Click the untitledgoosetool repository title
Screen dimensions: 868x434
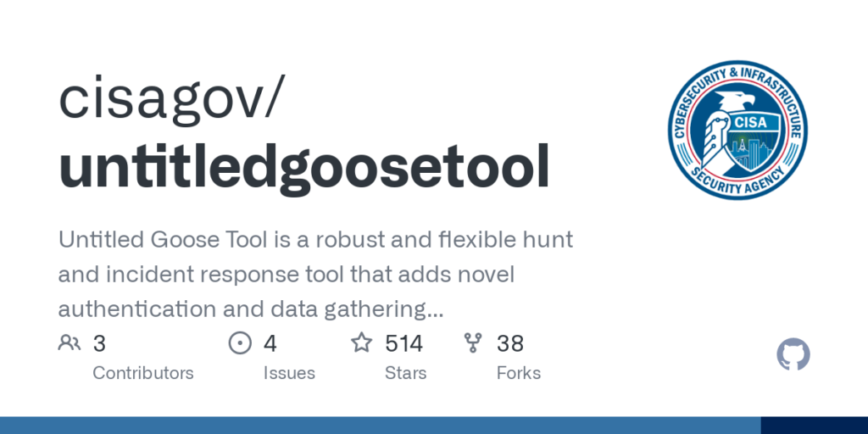point(303,166)
